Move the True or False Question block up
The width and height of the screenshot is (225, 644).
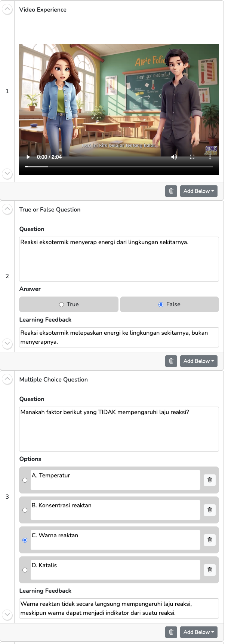[x=7, y=209]
